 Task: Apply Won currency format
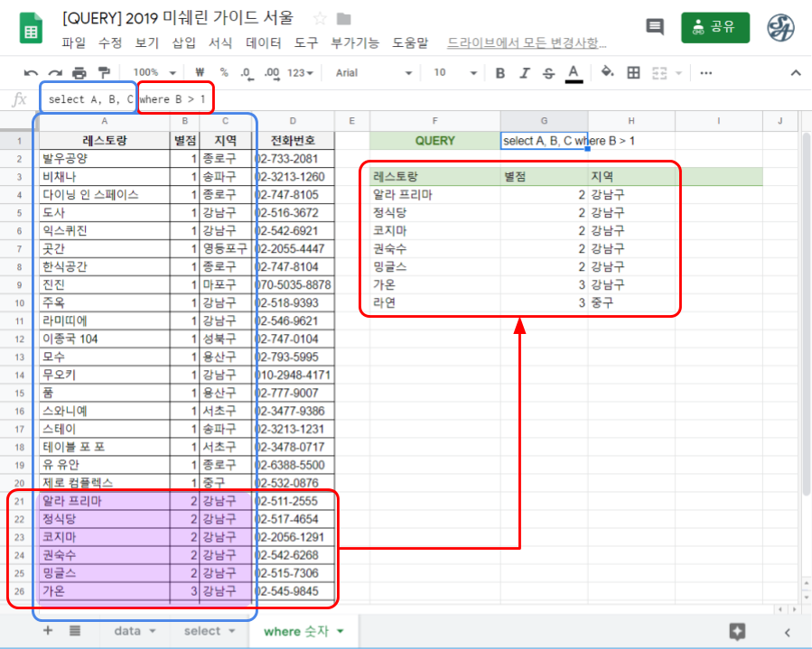click(x=199, y=72)
